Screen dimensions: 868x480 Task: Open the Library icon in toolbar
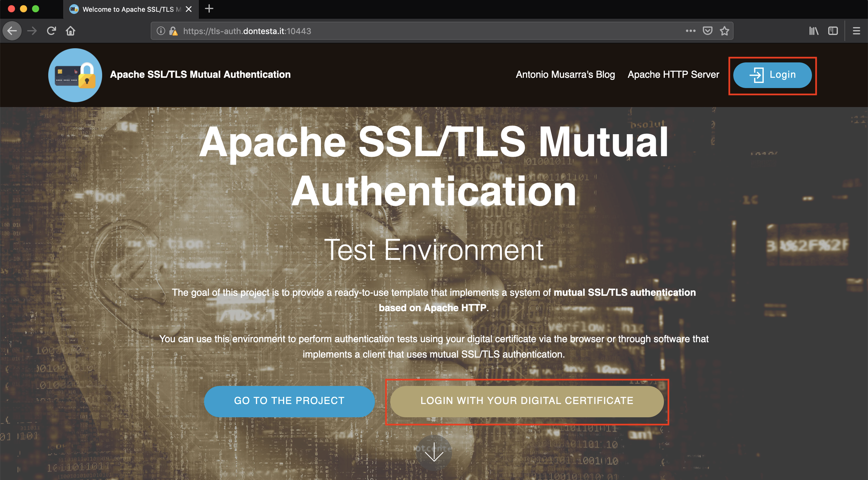tap(813, 31)
